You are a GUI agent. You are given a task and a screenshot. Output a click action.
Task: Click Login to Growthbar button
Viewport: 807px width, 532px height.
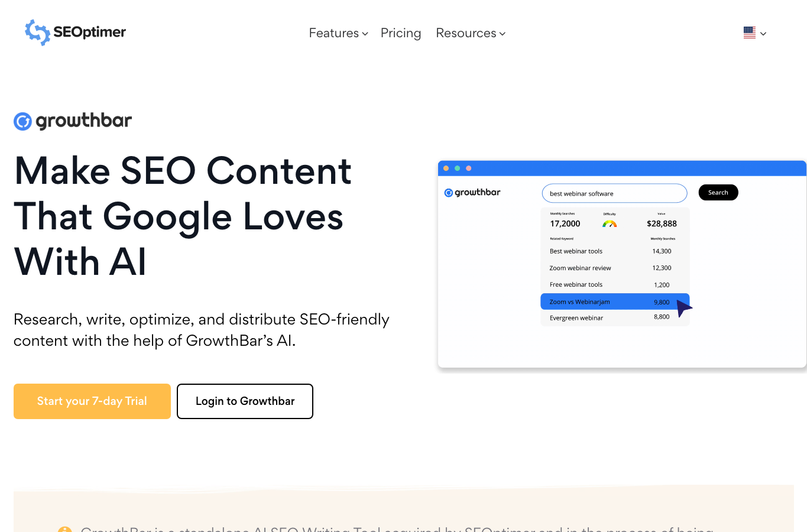pos(245,401)
